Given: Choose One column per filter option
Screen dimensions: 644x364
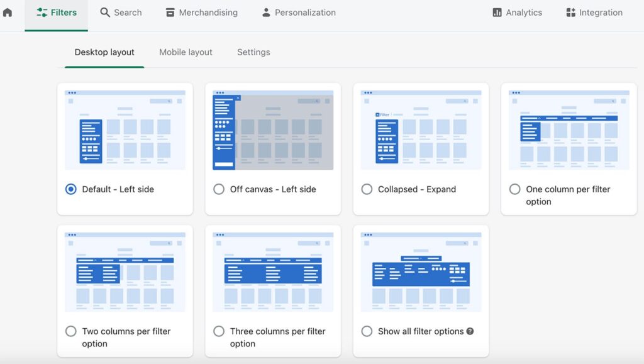Looking at the screenshot, I should [514, 189].
